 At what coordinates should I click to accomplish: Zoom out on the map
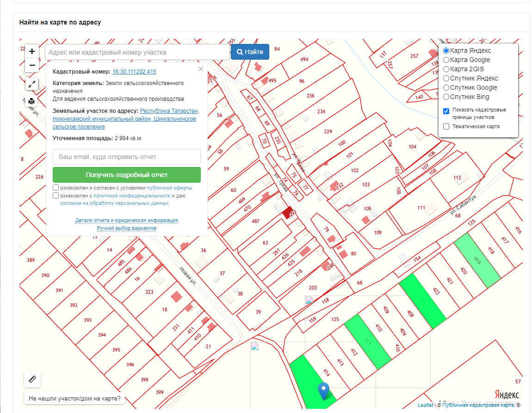[x=32, y=66]
